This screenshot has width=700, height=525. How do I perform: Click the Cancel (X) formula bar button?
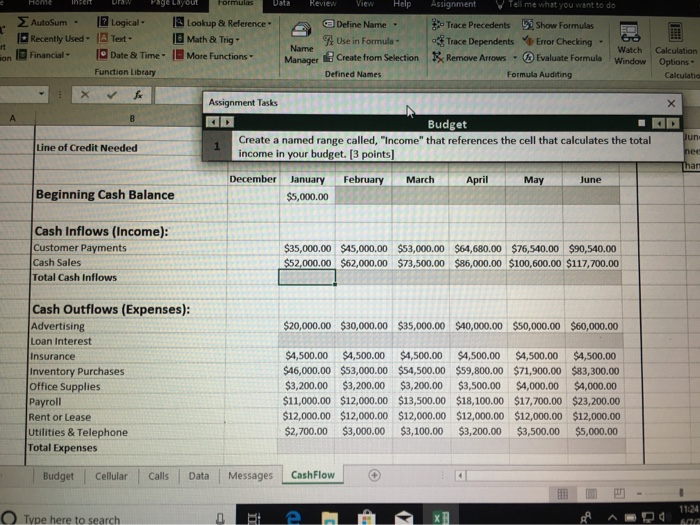[85, 94]
